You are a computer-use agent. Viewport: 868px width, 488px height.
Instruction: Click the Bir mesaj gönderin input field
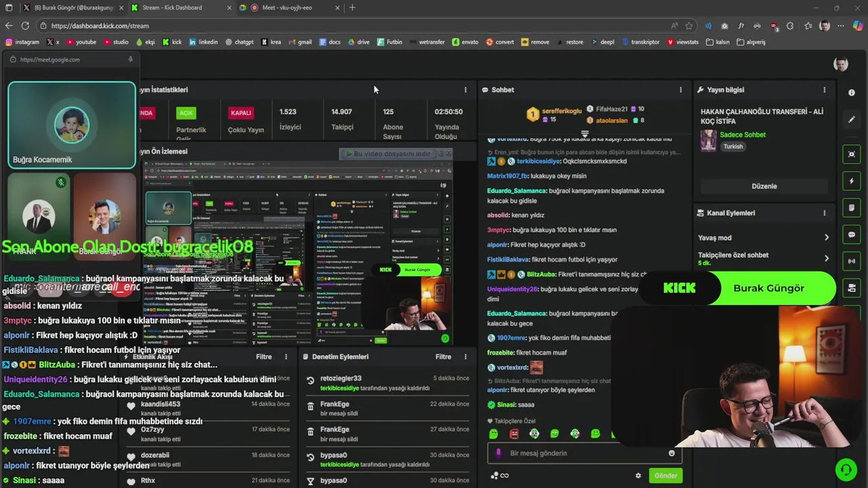pos(583,453)
